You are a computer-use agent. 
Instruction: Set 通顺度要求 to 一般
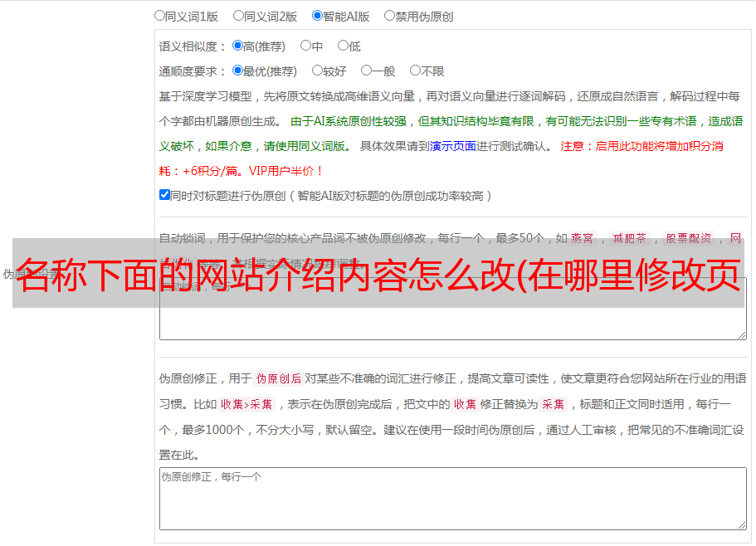click(x=367, y=71)
